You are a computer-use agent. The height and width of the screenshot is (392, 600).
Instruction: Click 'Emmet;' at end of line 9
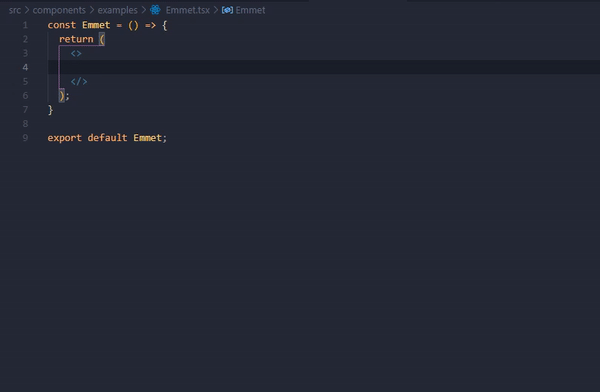(150, 138)
